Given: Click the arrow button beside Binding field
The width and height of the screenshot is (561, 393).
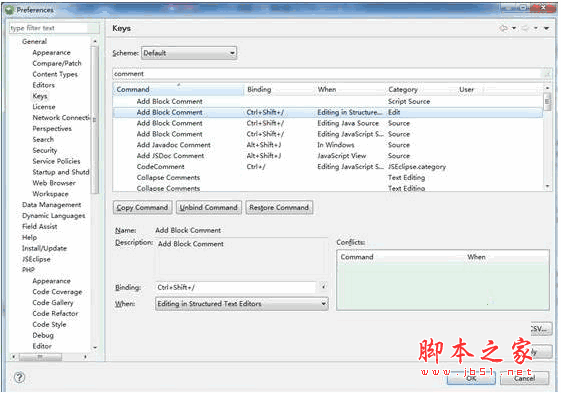Looking at the screenshot, I should [323, 287].
